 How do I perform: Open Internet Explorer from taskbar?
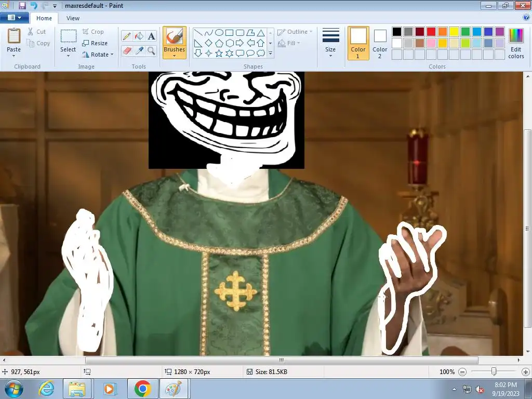pos(46,389)
